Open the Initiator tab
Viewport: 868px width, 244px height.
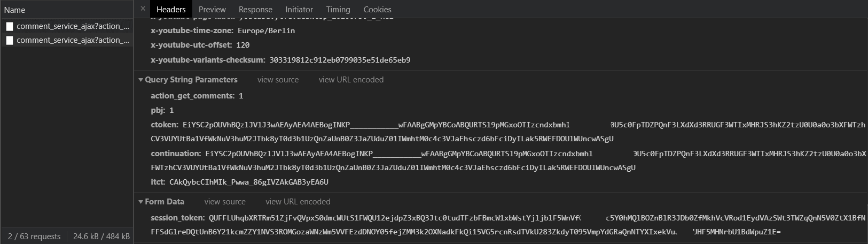pyautogui.click(x=299, y=10)
